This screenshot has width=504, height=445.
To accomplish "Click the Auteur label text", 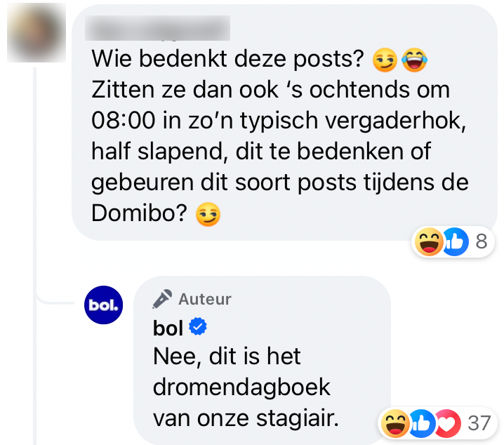I will [205, 299].
